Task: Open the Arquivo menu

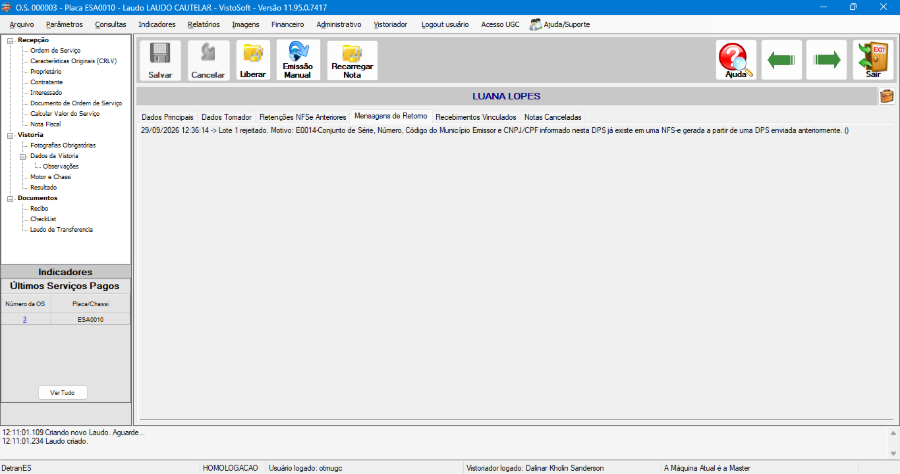Action: coord(22,25)
